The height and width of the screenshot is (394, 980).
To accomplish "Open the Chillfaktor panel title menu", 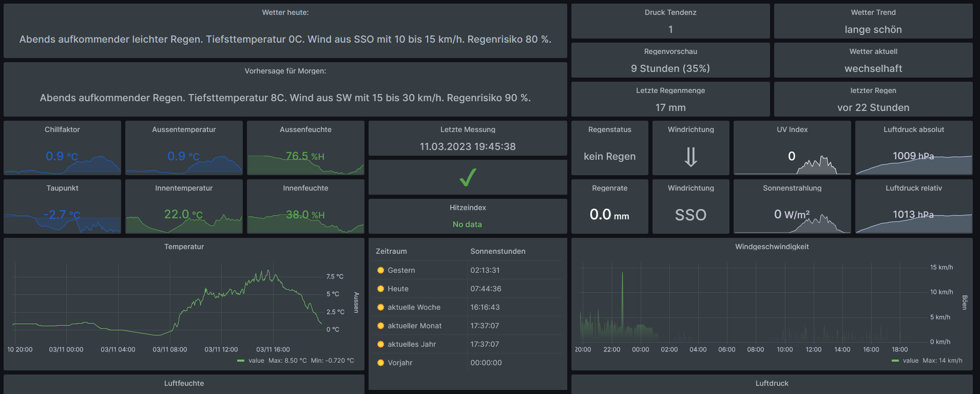I will click(62, 129).
